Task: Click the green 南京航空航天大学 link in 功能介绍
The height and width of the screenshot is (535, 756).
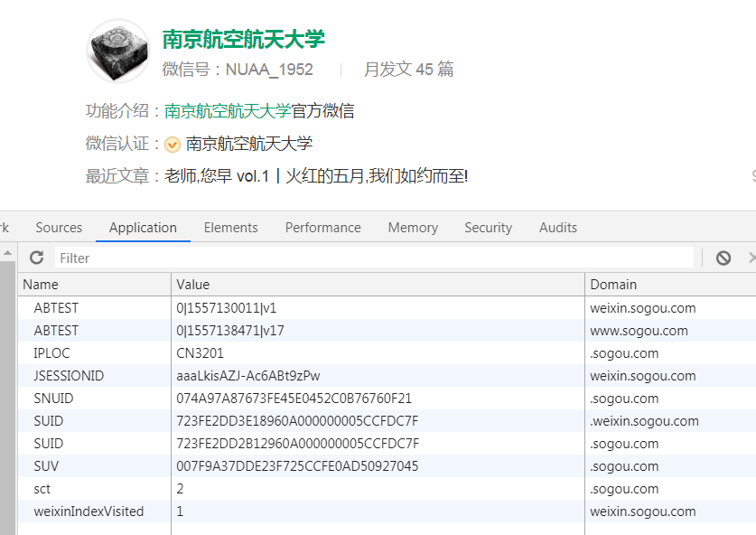Action: (x=228, y=111)
